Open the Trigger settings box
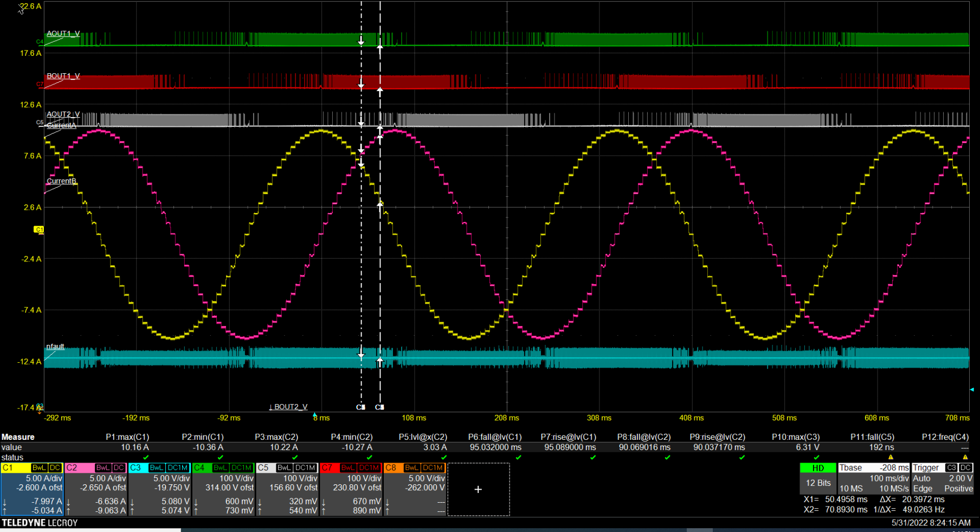The height and width of the screenshot is (532, 980). [925, 467]
